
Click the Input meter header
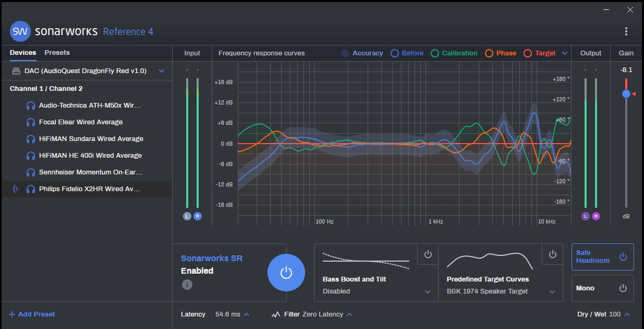click(x=192, y=53)
